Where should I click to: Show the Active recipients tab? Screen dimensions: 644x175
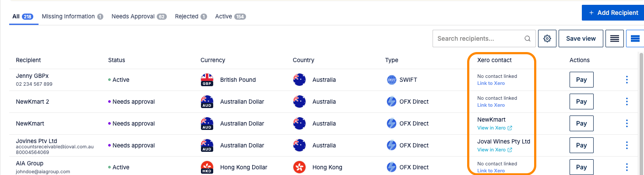(230, 17)
